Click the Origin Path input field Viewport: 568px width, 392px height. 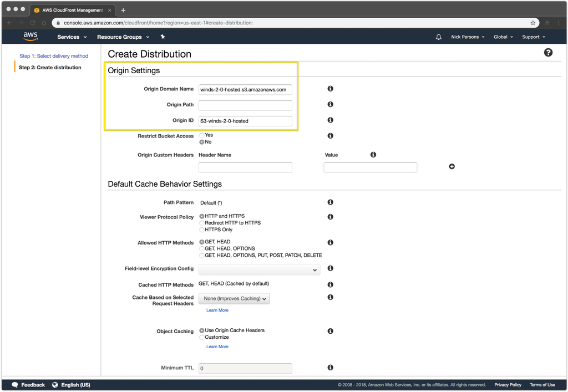(245, 105)
